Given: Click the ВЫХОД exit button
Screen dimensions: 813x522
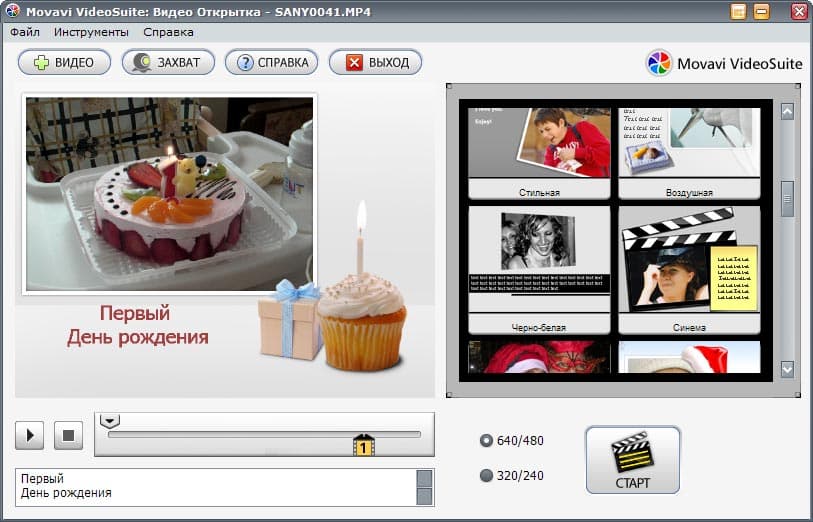Looking at the screenshot, I should coord(375,63).
